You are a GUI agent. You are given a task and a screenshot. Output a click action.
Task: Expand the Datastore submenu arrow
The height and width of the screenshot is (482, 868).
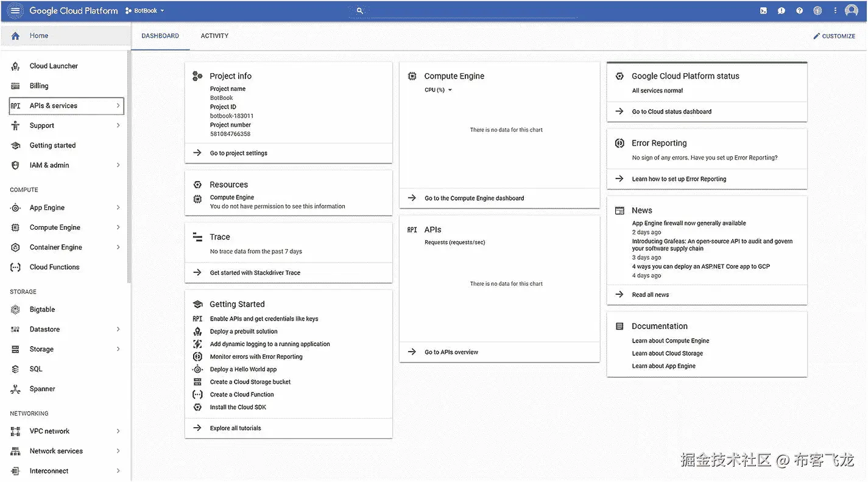tap(118, 330)
